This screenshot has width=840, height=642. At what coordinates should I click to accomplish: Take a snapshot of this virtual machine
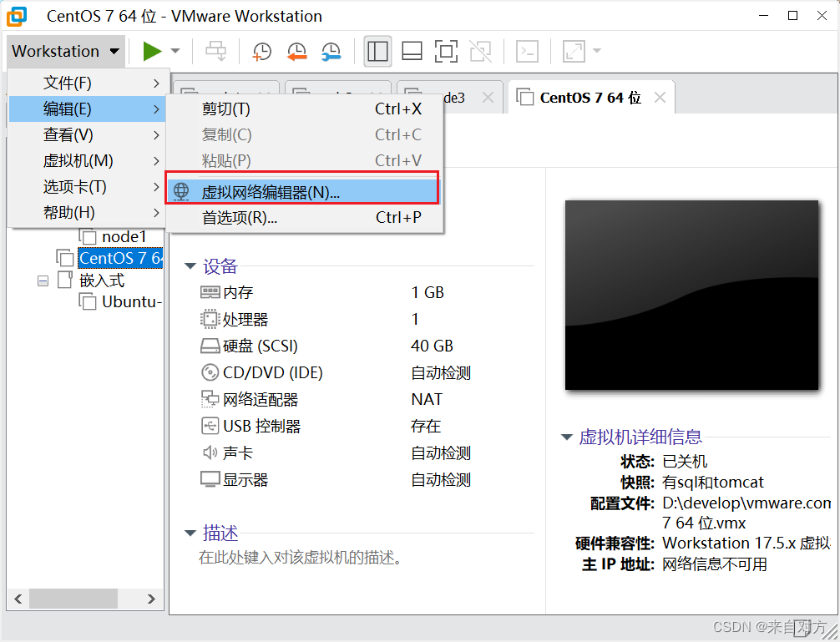(x=262, y=52)
